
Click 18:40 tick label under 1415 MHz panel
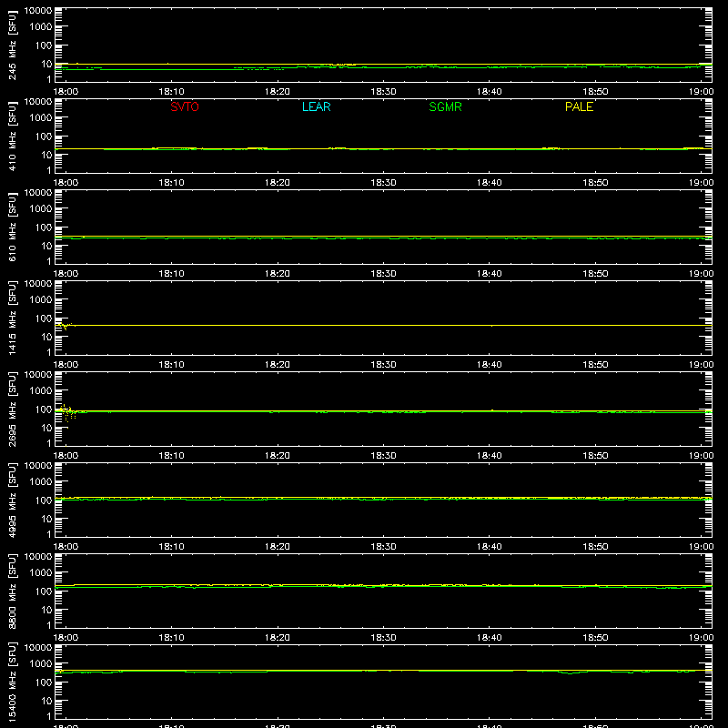tap(490, 365)
